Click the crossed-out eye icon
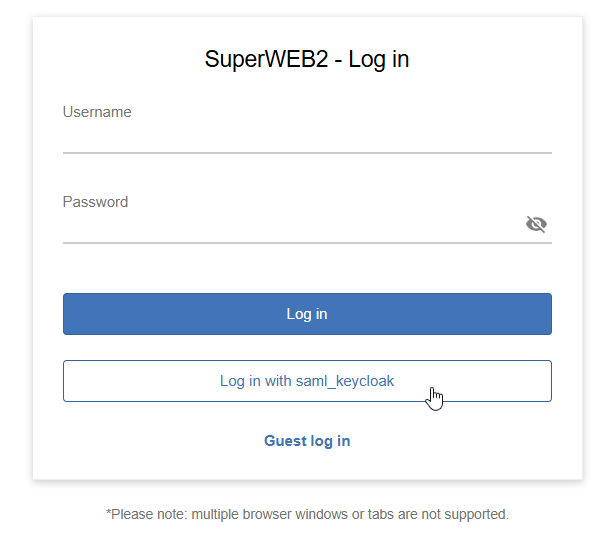 [x=536, y=224]
